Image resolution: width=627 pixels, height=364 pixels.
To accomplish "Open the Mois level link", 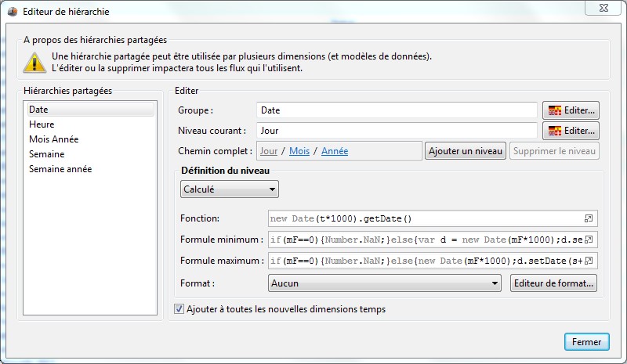I will [x=299, y=151].
